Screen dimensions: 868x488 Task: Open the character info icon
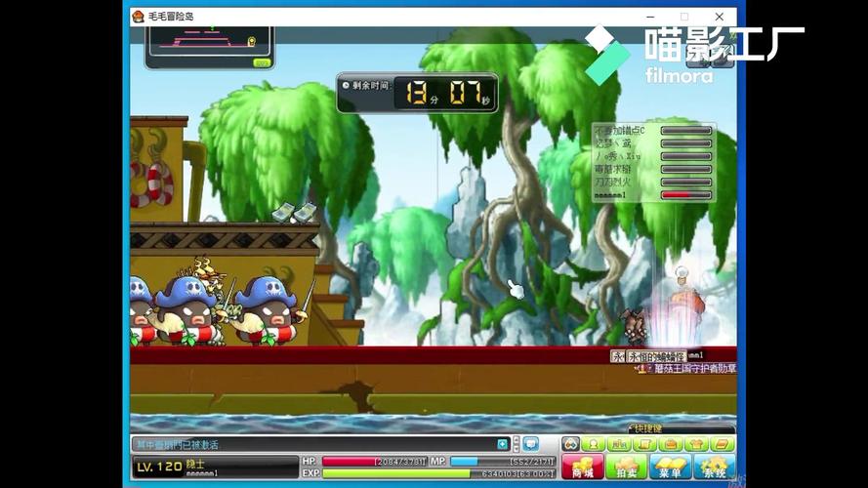click(593, 444)
